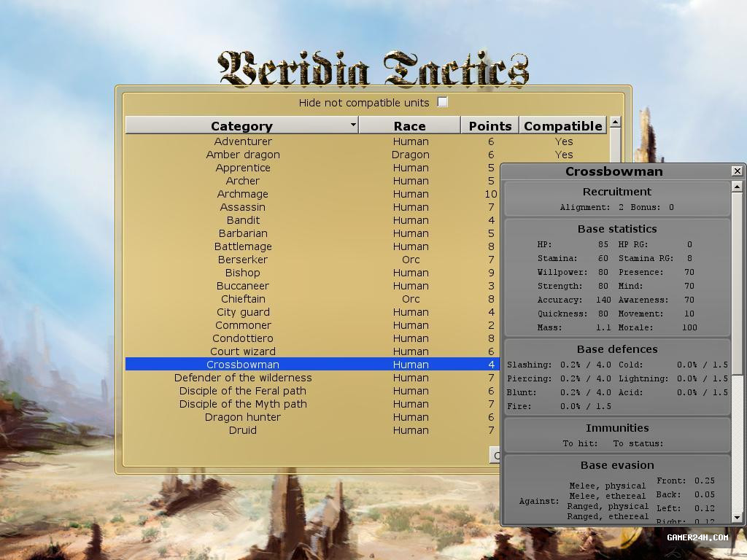Click the Base statistics section heading
The height and width of the screenshot is (560, 747).
tap(617, 228)
